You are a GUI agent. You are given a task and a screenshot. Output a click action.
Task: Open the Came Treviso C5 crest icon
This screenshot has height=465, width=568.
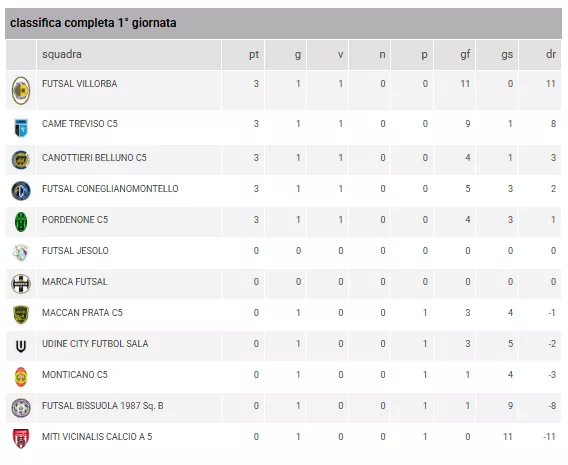click(x=21, y=127)
